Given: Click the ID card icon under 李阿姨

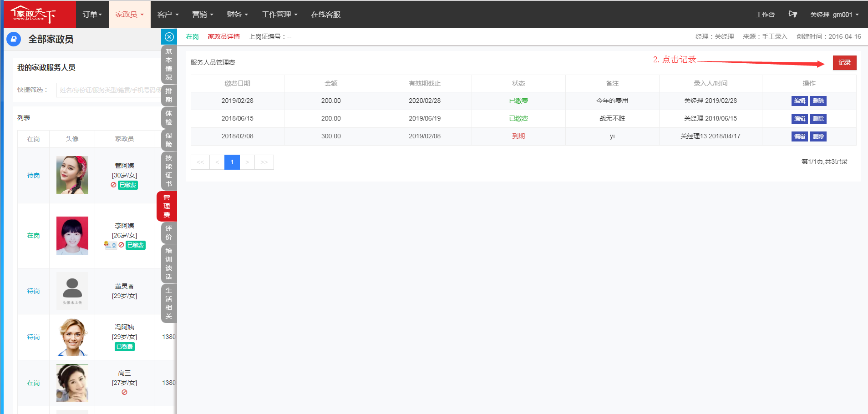Looking at the screenshot, I should tap(110, 245).
